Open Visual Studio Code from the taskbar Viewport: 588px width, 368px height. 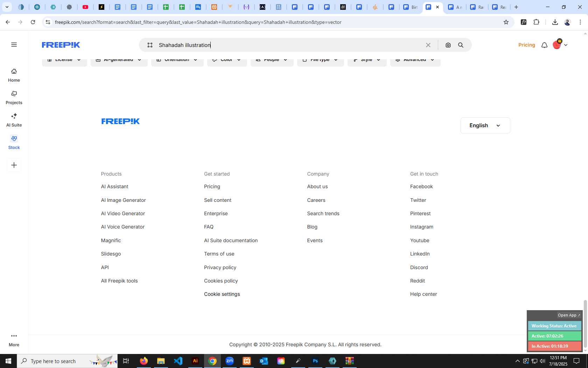(178, 361)
